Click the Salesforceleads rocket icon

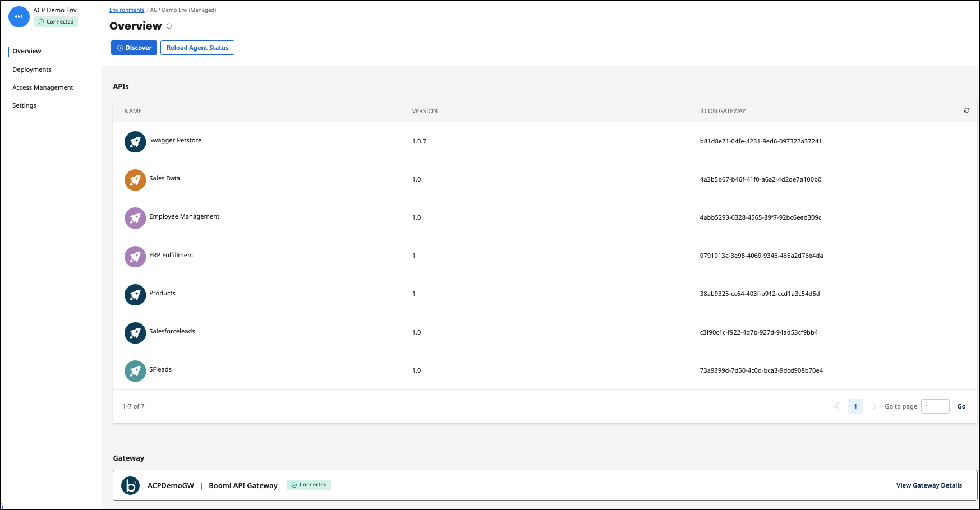(x=135, y=332)
